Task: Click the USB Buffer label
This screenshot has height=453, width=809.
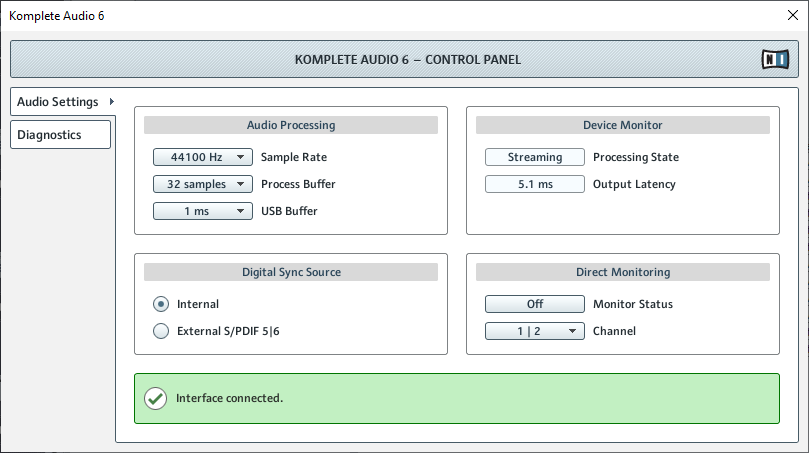Action: (x=289, y=211)
